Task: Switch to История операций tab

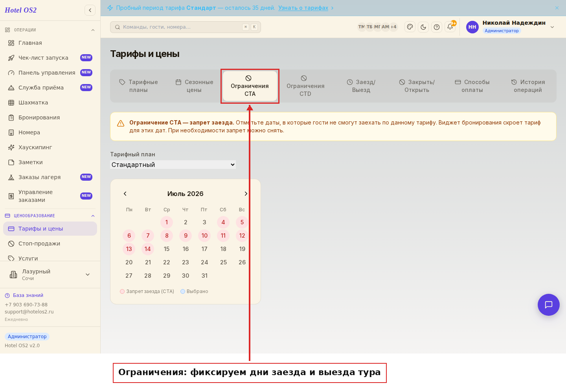Action: pyautogui.click(x=528, y=86)
